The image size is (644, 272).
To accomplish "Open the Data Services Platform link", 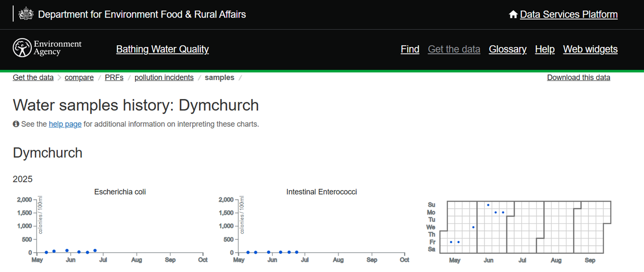I will point(569,15).
